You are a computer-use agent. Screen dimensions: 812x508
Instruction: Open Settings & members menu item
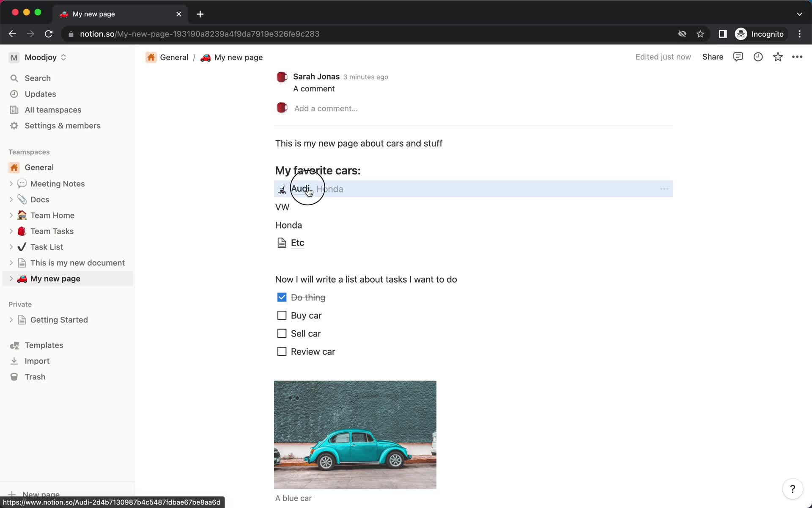[x=63, y=125]
